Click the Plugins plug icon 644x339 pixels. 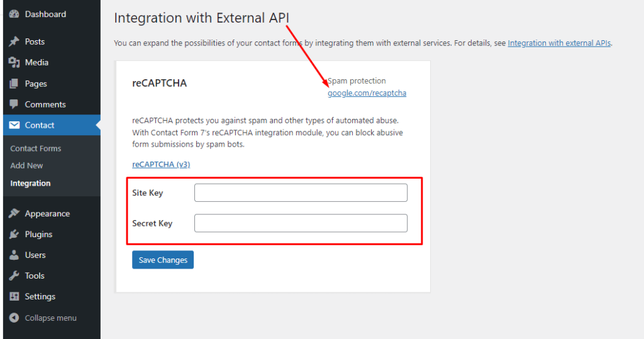point(14,234)
